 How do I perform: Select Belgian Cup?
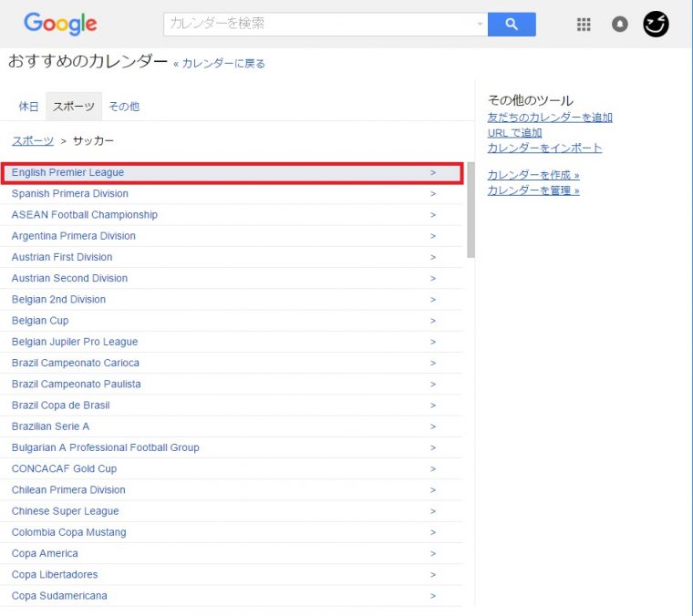232,321
